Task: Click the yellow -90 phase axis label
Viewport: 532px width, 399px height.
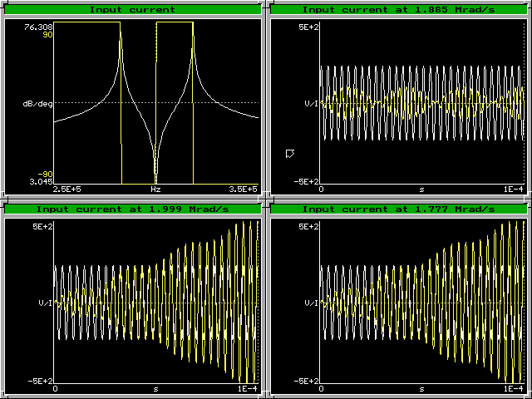Action: pyautogui.click(x=45, y=175)
